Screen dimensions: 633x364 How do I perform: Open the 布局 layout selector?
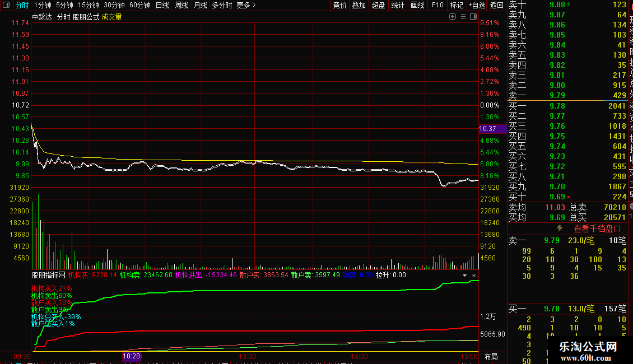coord(491,357)
